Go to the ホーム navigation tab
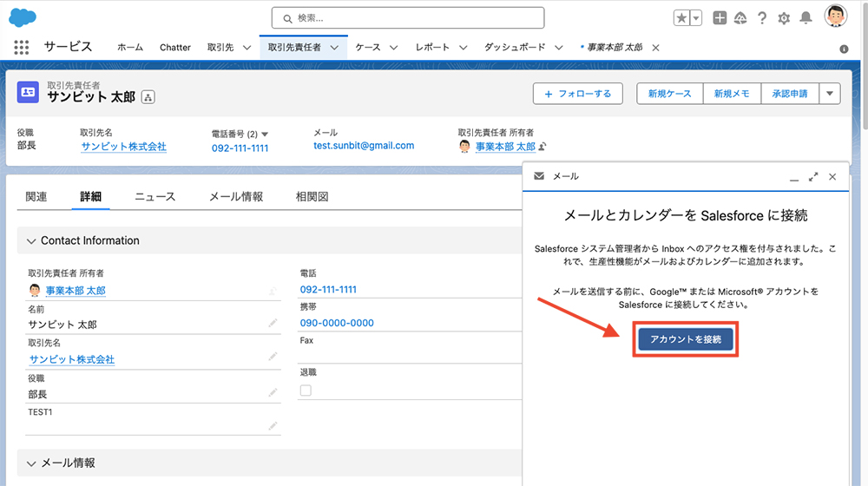Image resolution: width=868 pixels, height=486 pixels. point(130,48)
